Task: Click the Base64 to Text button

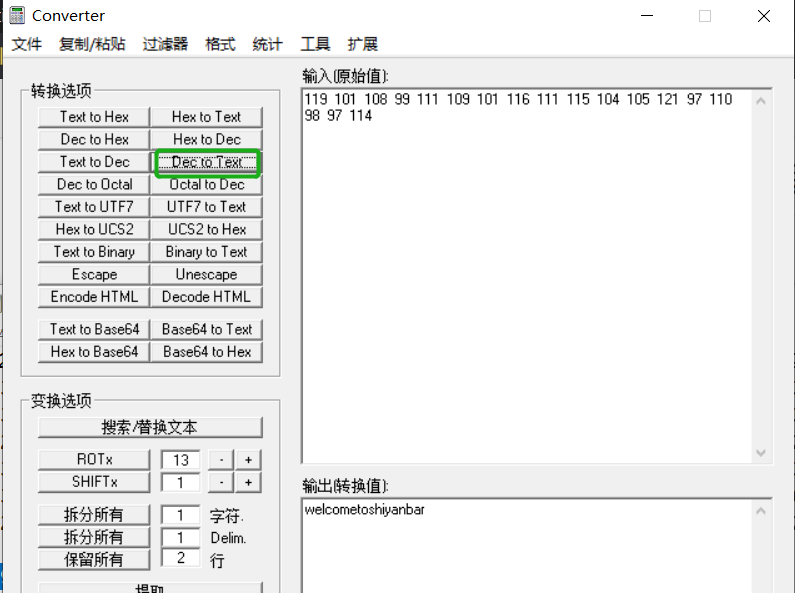Action: coord(206,329)
